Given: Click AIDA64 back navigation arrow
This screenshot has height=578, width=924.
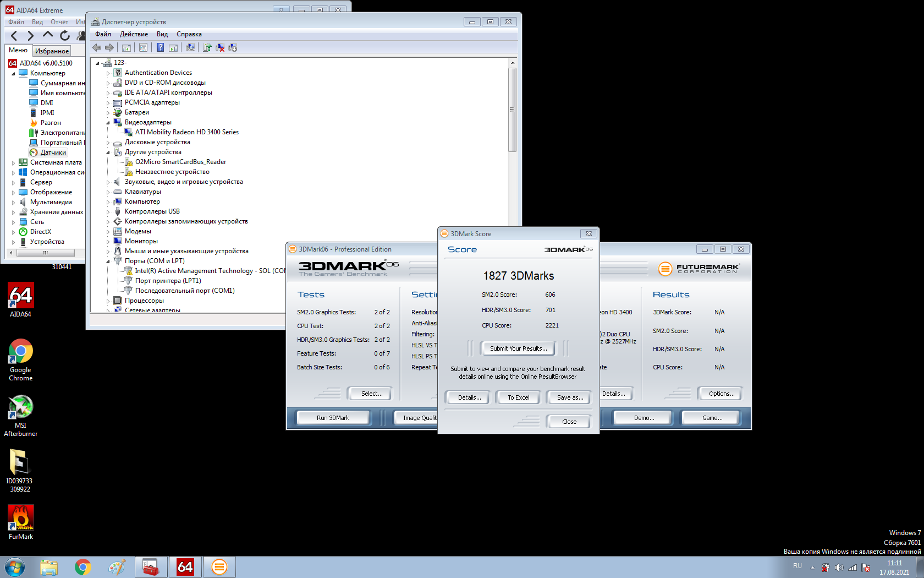Looking at the screenshot, I should pyautogui.click(x=14, y=36).
